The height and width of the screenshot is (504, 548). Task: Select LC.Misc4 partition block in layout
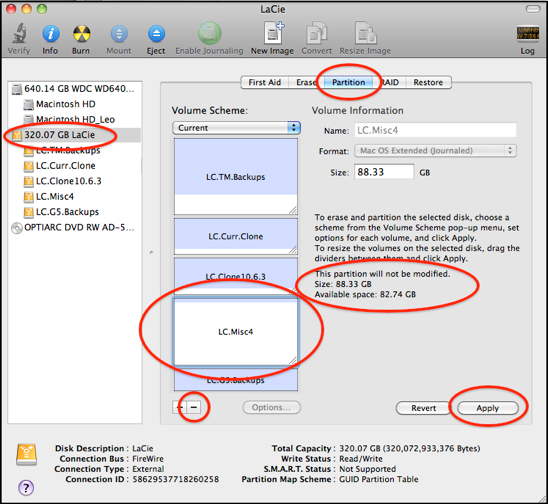point(236,331)
